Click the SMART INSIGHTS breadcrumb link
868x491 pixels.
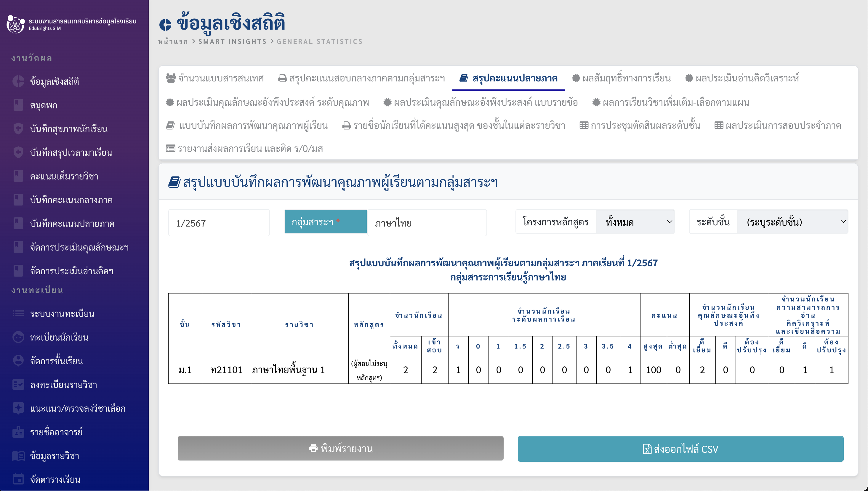[x=232, y=41]
